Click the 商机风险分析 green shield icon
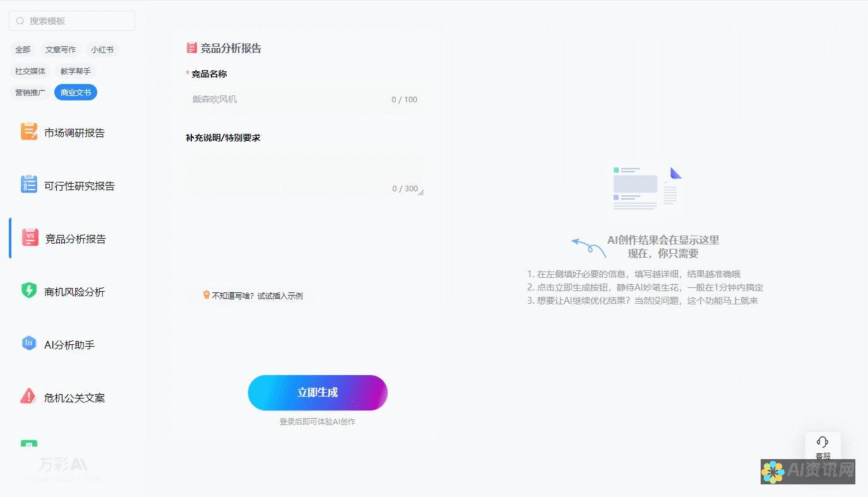 click(x=29, y=290)
